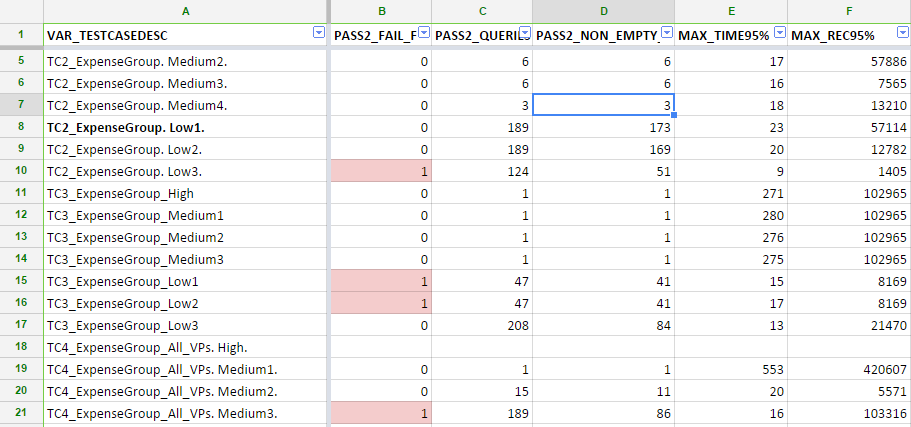
Task: Select column C header
Action: tap(482, 11)
